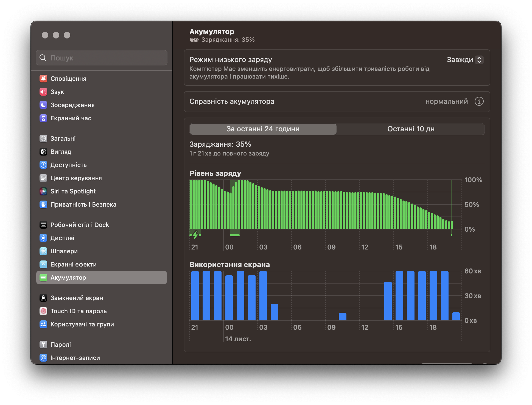The height and width of the screenshot is (405, 532).
Task: Open Зосередження moon icon
Action: pos(43,105)
